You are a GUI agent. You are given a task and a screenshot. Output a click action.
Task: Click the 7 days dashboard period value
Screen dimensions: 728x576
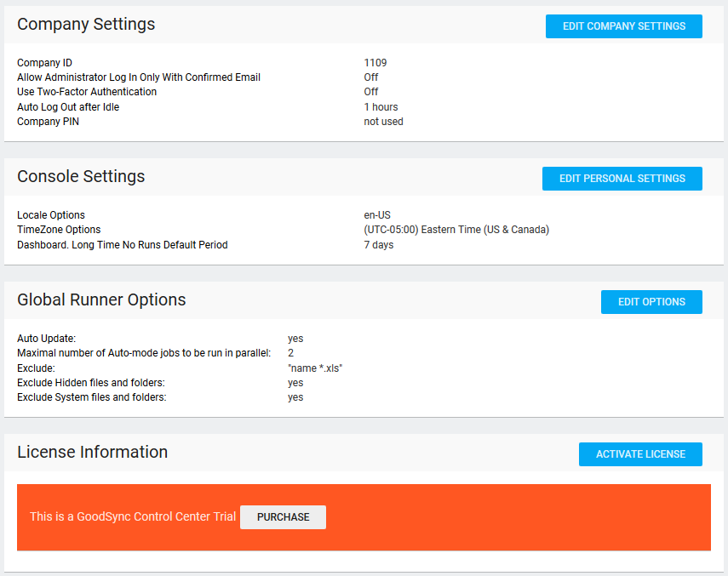pyautogui.click(x=379, y=245)
